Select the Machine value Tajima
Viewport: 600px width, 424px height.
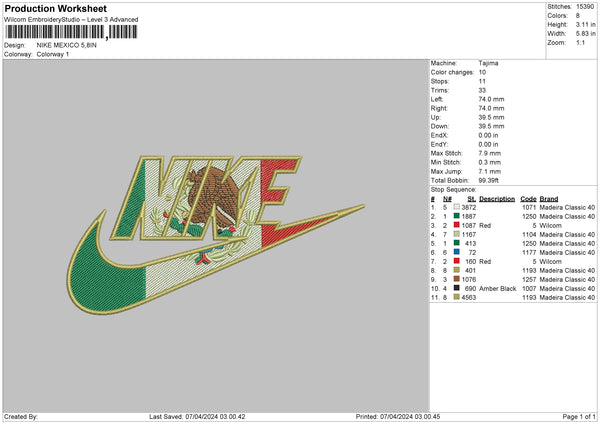click(488, 63)
